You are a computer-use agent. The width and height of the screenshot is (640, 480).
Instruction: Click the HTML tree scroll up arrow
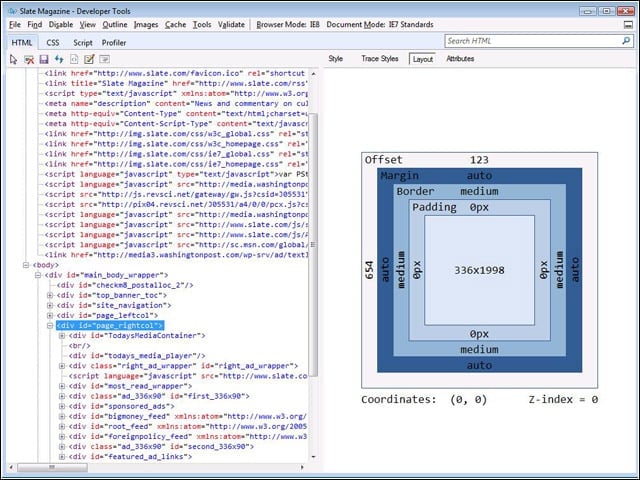coord(313,74)
